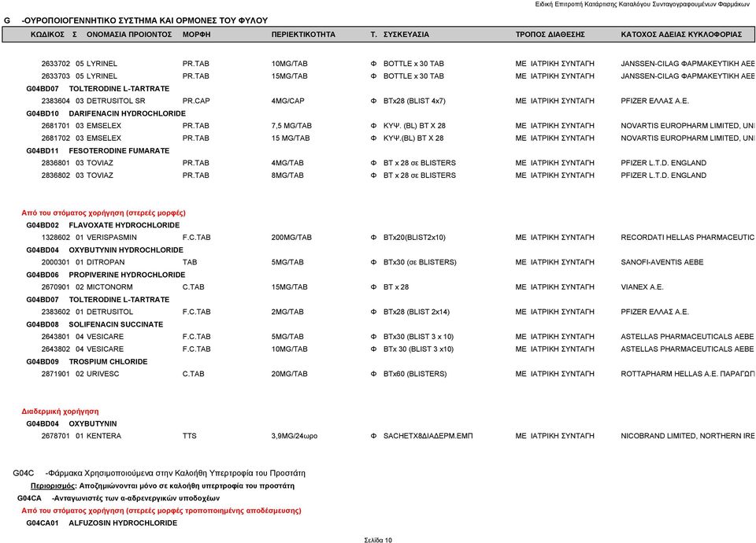Click the ΚΩΔΙΚΟΣ column header

point(47,35)
